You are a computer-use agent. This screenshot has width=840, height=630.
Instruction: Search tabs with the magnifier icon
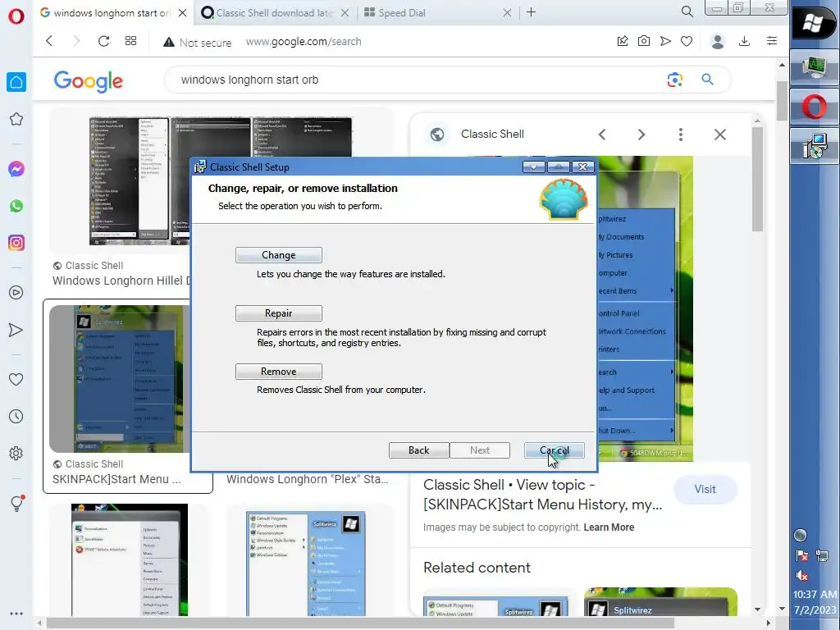[687, 11]
